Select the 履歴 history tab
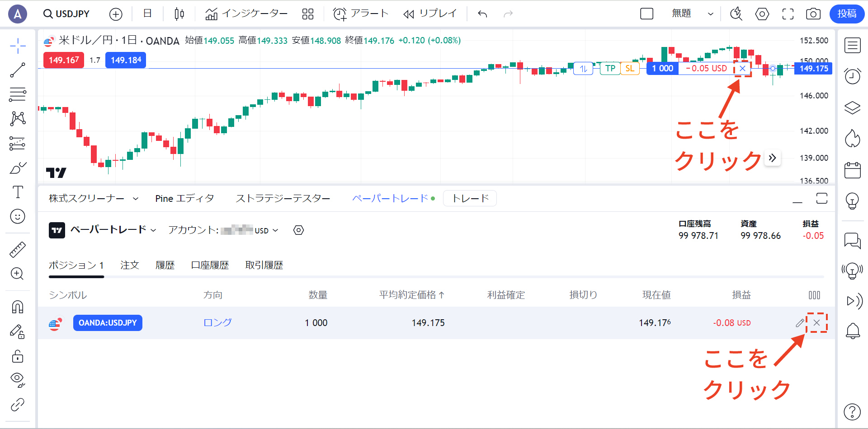Screen dimensions: 868x429 pyautogui.click(x=165, y=266)
